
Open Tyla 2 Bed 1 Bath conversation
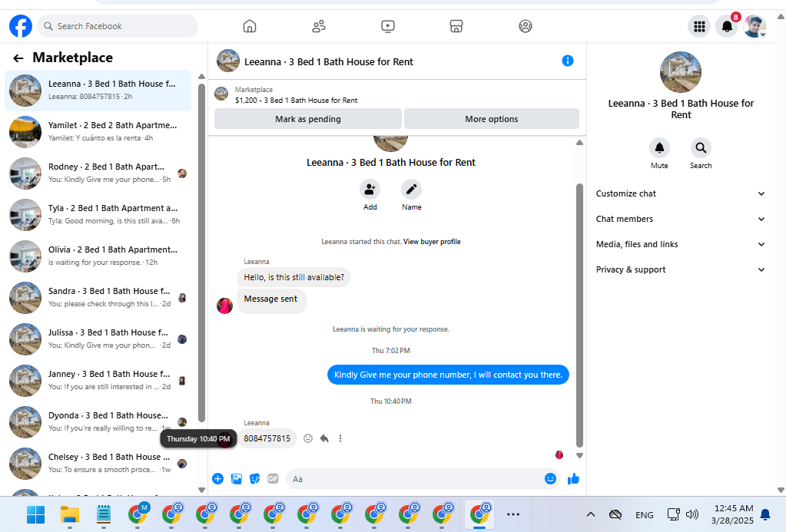(98, 215)
